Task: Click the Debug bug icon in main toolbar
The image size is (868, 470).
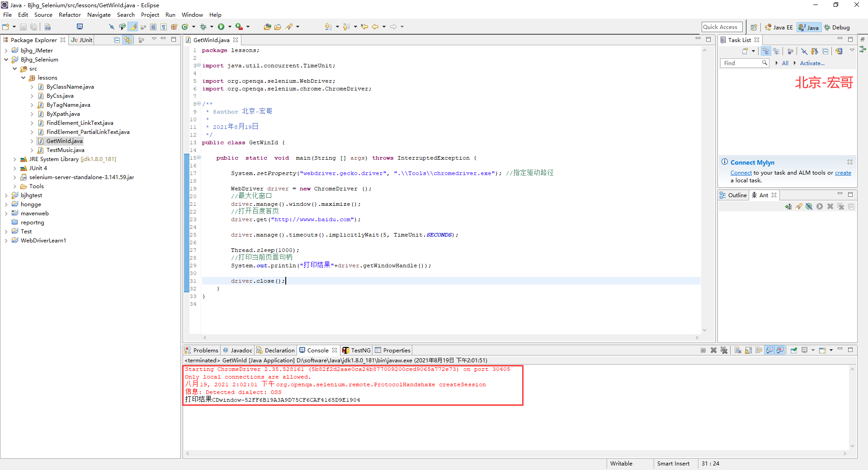Action: point(203,27)
